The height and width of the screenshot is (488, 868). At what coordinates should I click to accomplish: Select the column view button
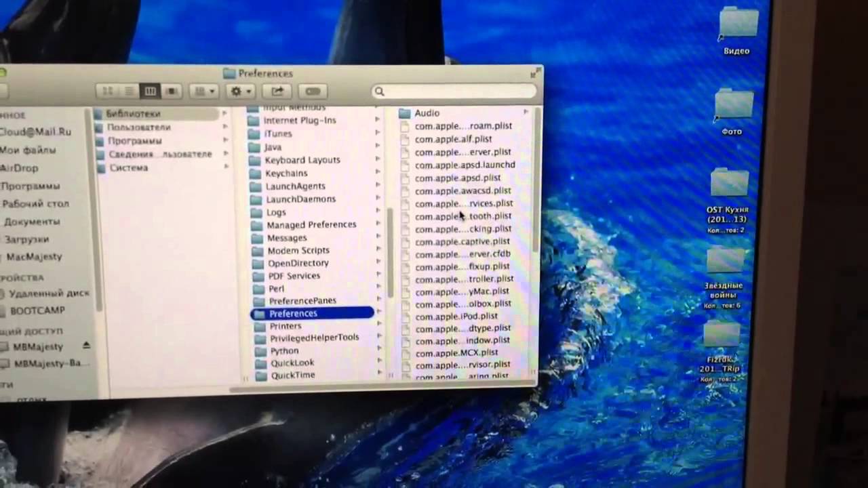(150, 91)
